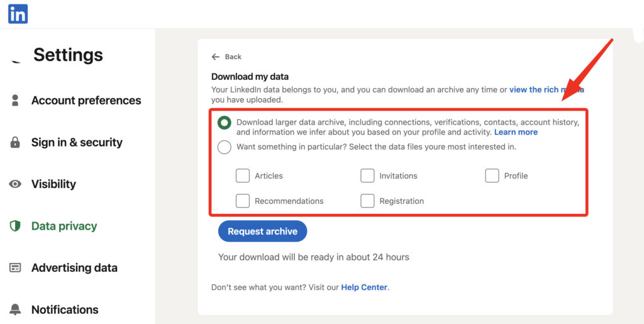Image resolution: width=644 pixels, height=324 pixels.
Task: Click the Notifications bell icon
Action: click(x=15, y=310)
